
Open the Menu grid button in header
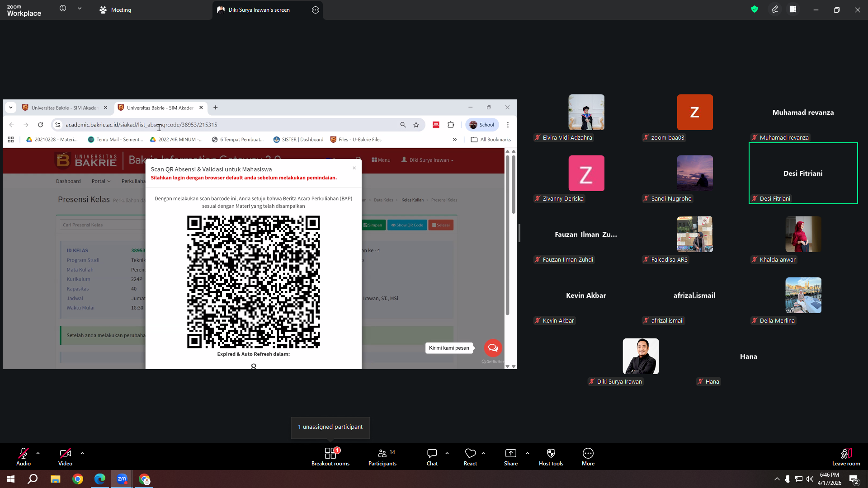click(x=381, y=160)
